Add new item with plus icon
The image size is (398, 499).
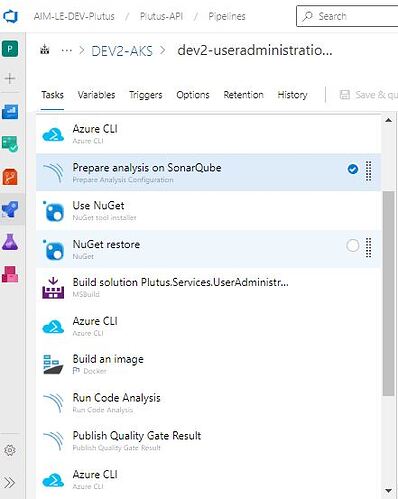pos(10,79)
